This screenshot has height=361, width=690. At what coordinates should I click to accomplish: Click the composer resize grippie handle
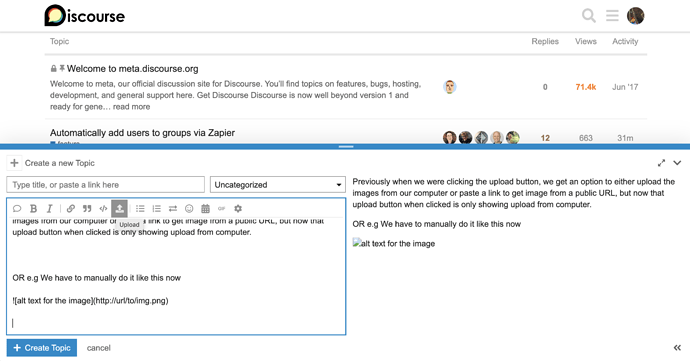coord(346,147)
